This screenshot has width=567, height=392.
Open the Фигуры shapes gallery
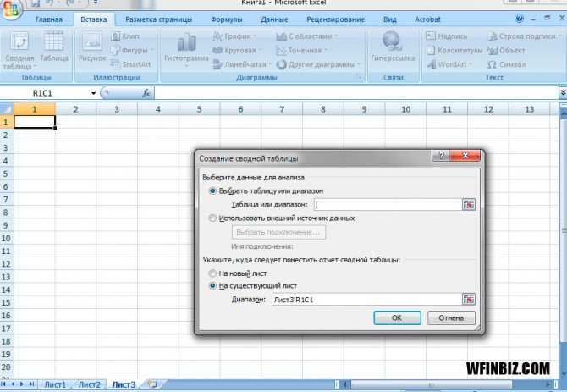(132, 50)
